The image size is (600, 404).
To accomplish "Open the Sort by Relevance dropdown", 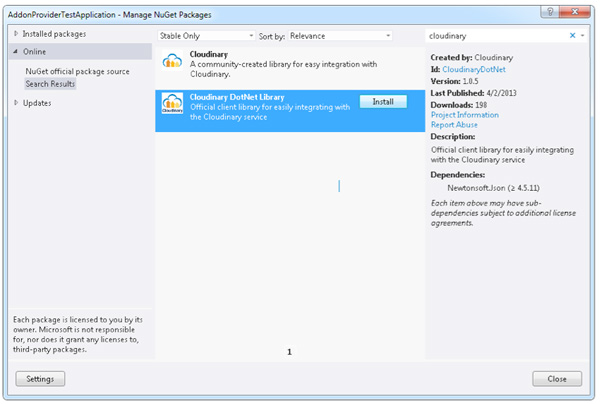I will tap(340, 36).
